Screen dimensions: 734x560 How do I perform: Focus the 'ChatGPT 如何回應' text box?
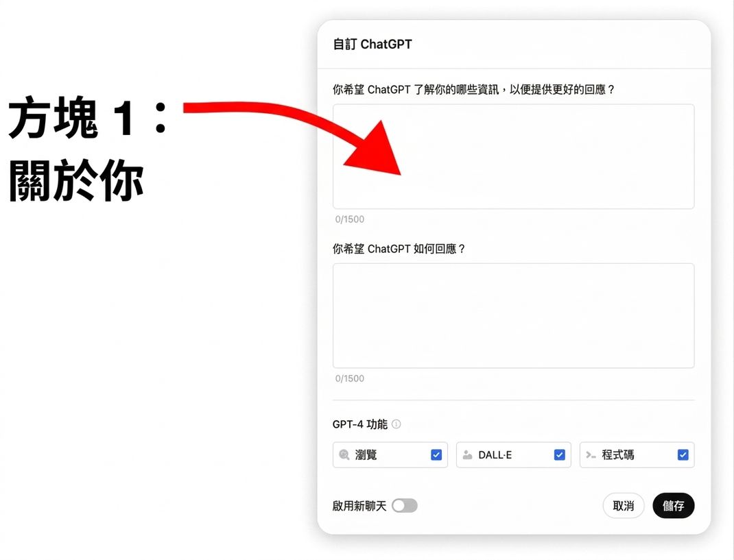(x=513, y=315)
